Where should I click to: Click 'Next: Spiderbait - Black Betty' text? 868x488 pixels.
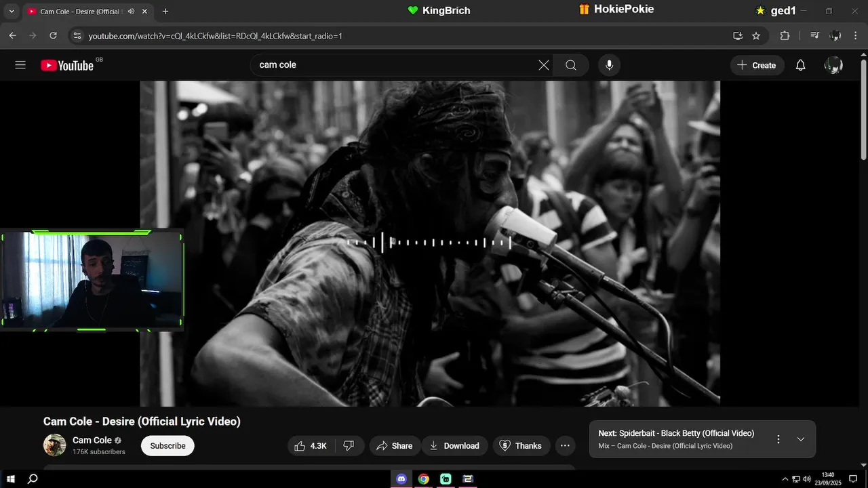tap(676, 433)
